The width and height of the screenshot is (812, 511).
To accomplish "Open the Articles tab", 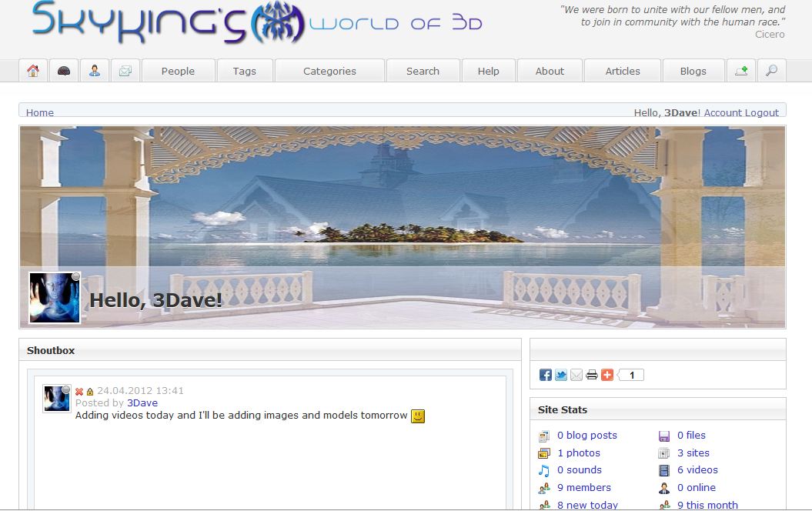I will click(x=623, y=71).
